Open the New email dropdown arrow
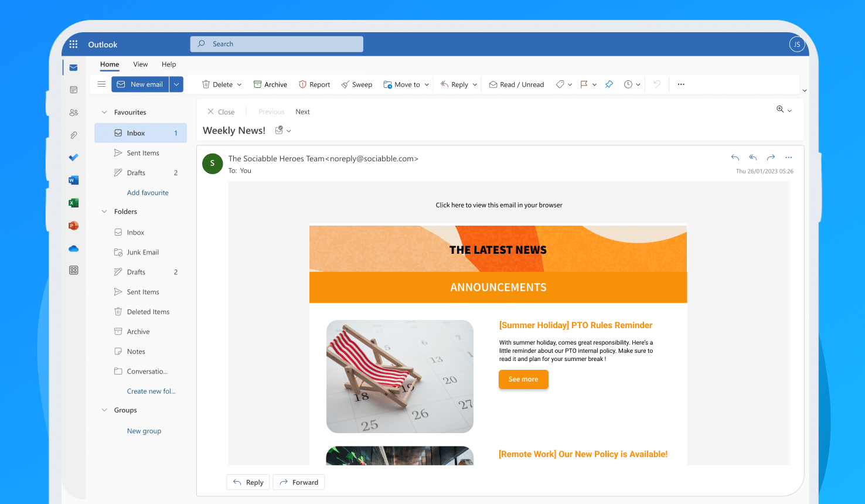 [x=176, y=84]
